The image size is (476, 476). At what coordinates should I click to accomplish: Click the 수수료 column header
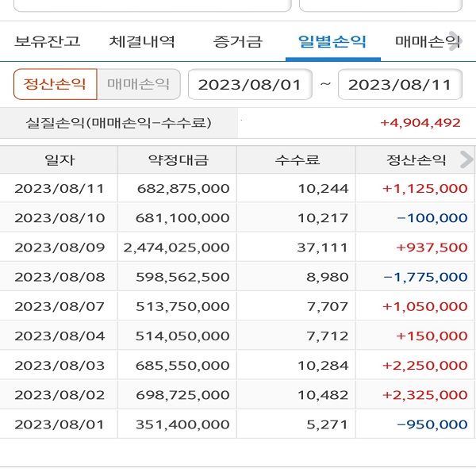pyautogui.click(x=297, y=160)
